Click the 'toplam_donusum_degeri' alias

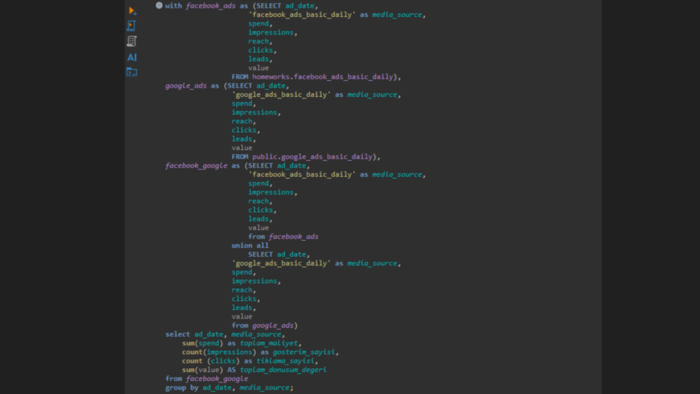[x=283, y=369]
